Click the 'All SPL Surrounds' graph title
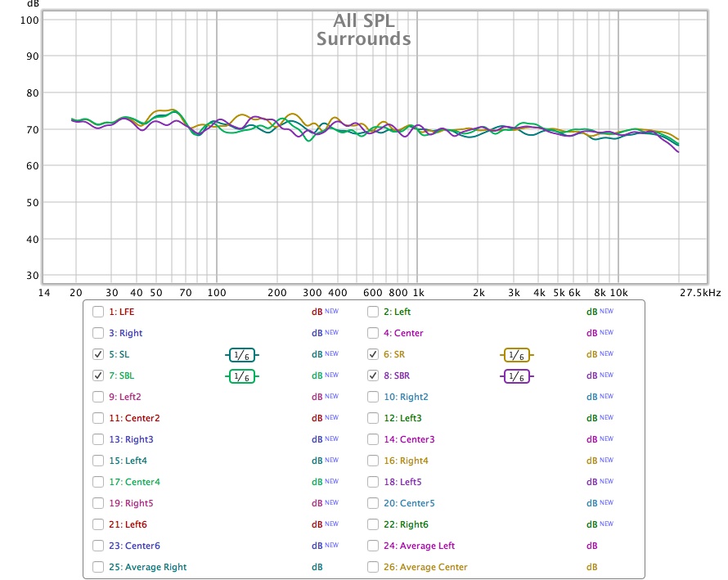728x580 pixels. tap(364, 29)
